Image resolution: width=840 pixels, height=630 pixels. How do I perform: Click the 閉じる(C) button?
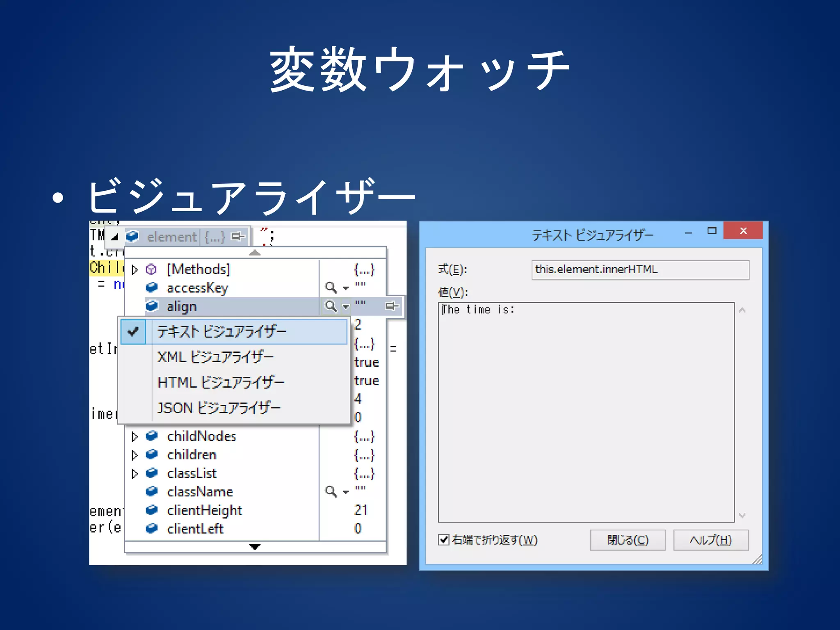coord(628,540)
